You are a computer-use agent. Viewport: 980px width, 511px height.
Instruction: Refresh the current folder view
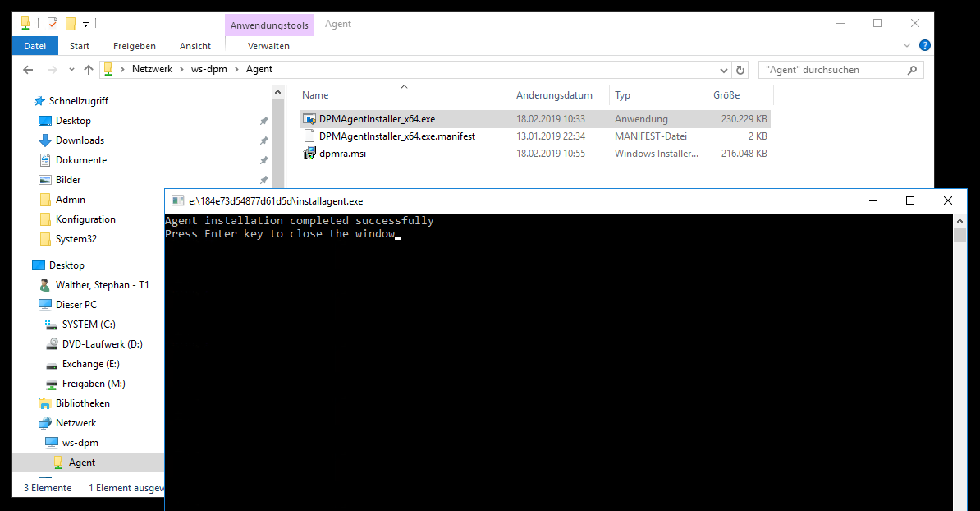pos(740,70)
